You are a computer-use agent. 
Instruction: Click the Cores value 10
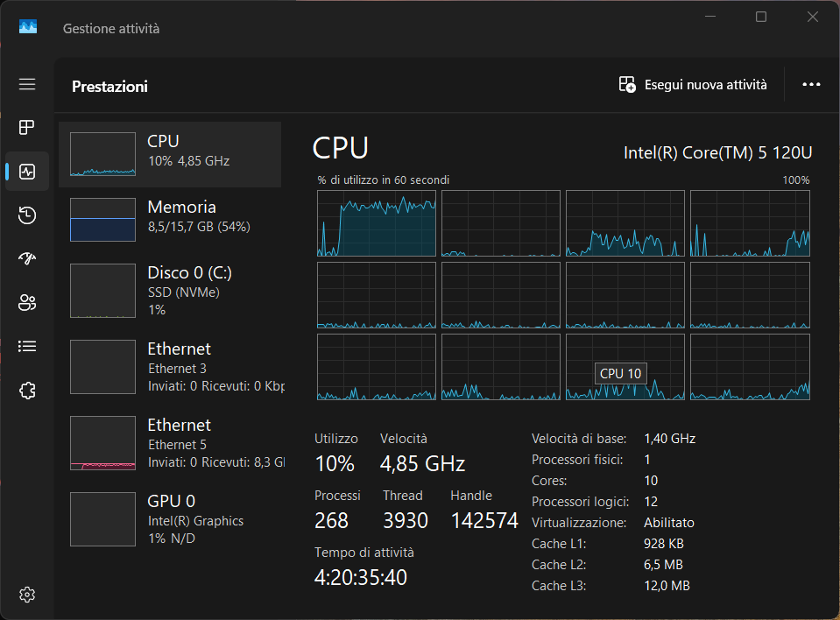[x=651, y=480]
